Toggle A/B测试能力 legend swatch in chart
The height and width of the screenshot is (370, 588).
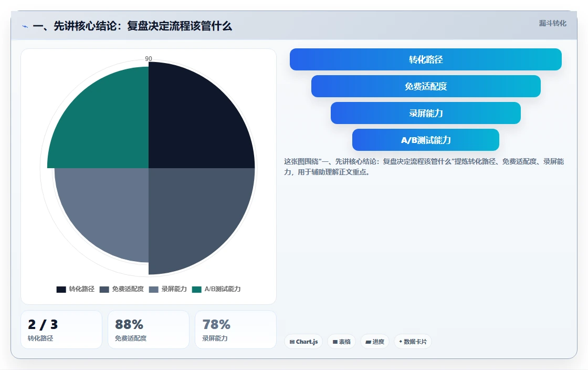click(196, 289)
